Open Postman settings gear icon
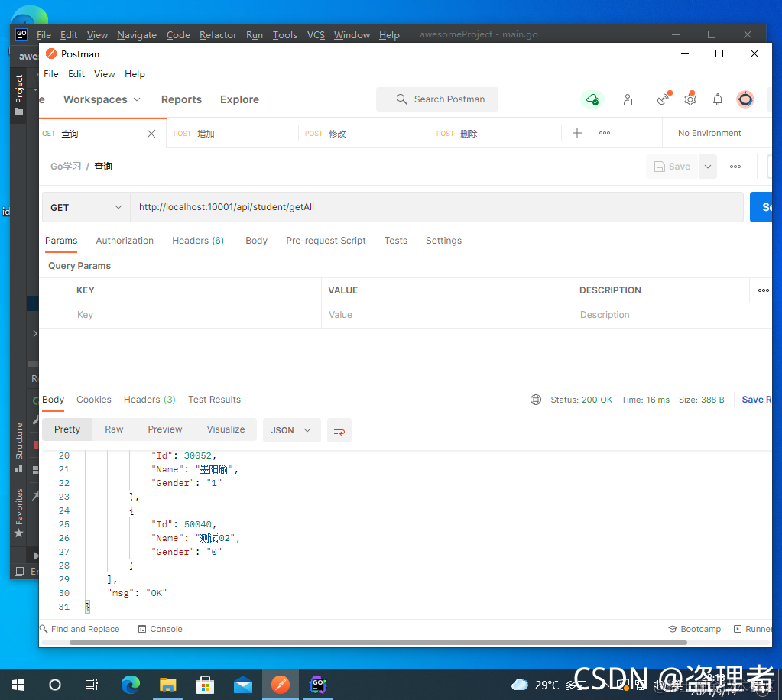Viewport: 782px width, 700px height. [690, 99]
